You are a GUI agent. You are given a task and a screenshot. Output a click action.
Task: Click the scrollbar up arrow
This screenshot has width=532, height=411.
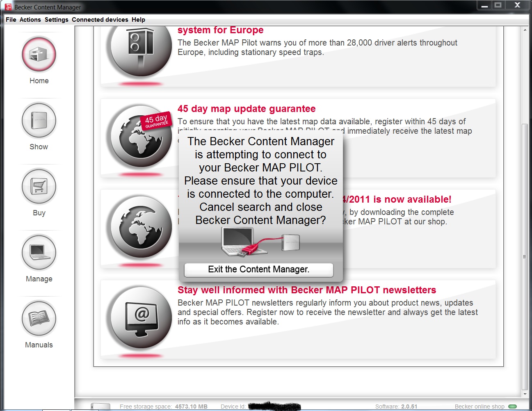point(525,30)
